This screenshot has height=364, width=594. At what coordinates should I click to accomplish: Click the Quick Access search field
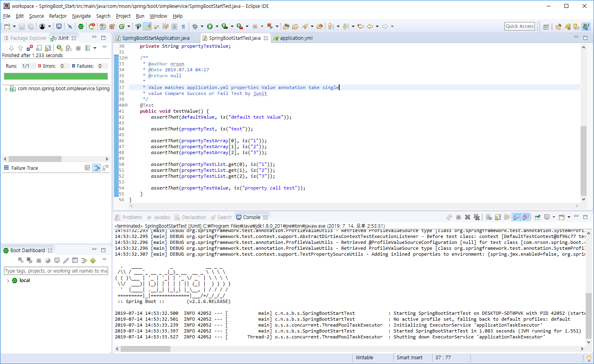pyautogui.click(x=520, y=26)
